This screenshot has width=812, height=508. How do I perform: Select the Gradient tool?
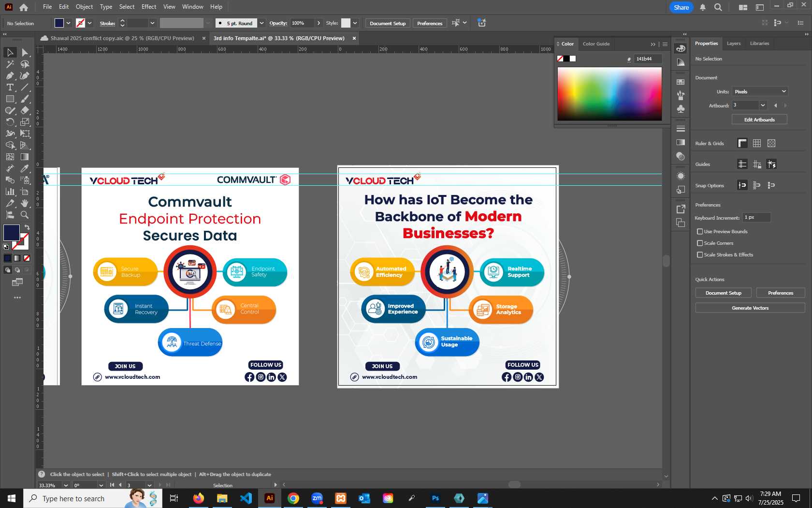click(25, 157)
